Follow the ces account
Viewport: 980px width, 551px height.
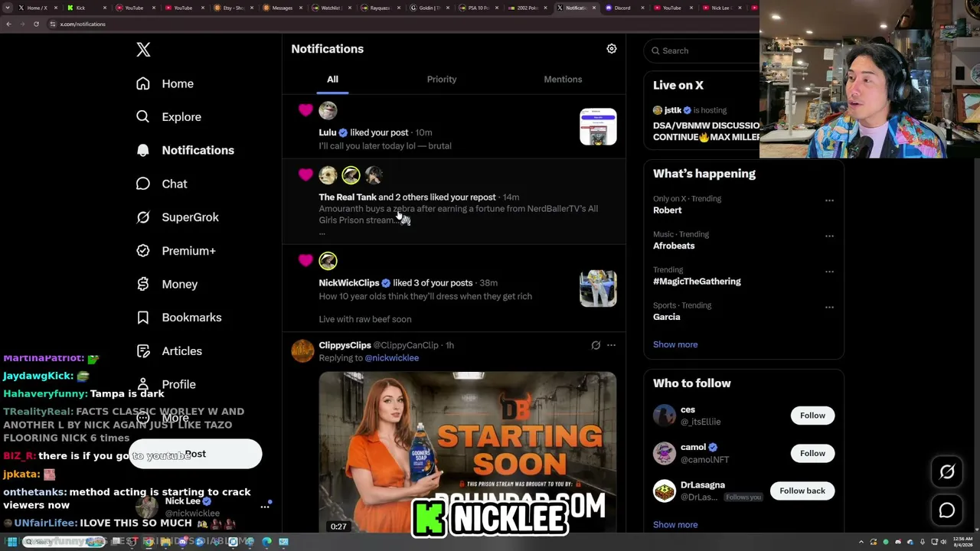(x=812, y=416)
